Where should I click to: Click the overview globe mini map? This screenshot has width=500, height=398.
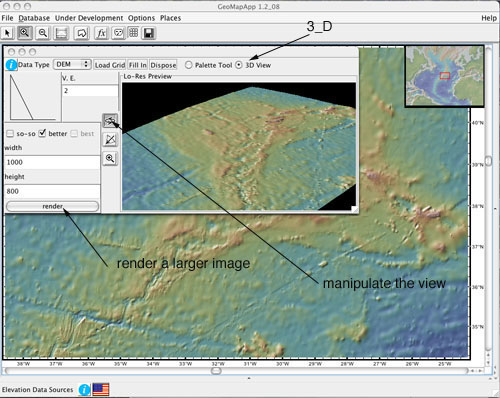[x=444, y=76]
